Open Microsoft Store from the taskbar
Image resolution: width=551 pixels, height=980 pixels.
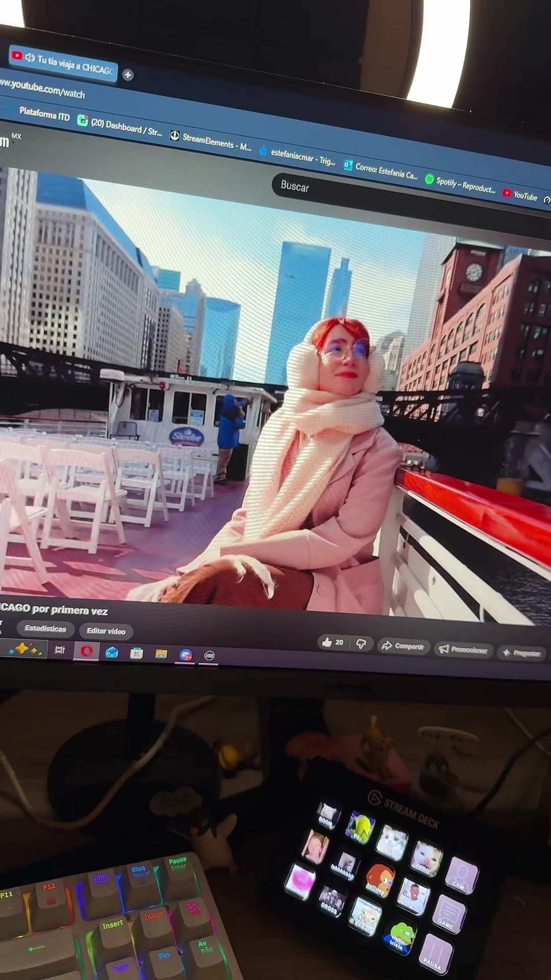(136, 654)
